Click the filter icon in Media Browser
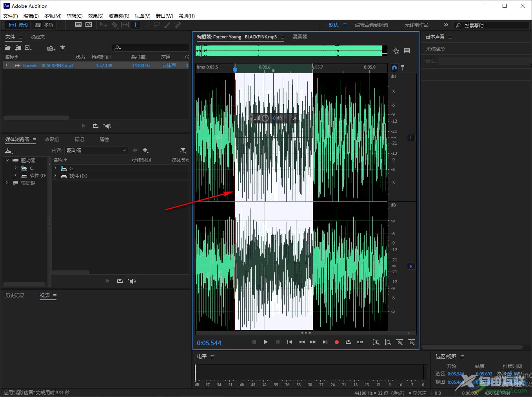The width and height of the screenshot is (532, 397). point(183,150)
